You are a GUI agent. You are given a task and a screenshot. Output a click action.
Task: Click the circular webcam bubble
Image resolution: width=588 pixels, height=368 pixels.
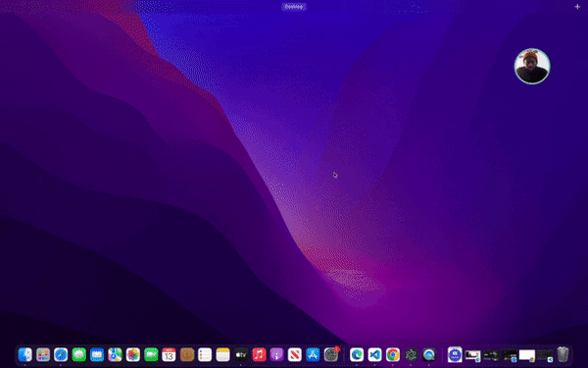[532, 66]
